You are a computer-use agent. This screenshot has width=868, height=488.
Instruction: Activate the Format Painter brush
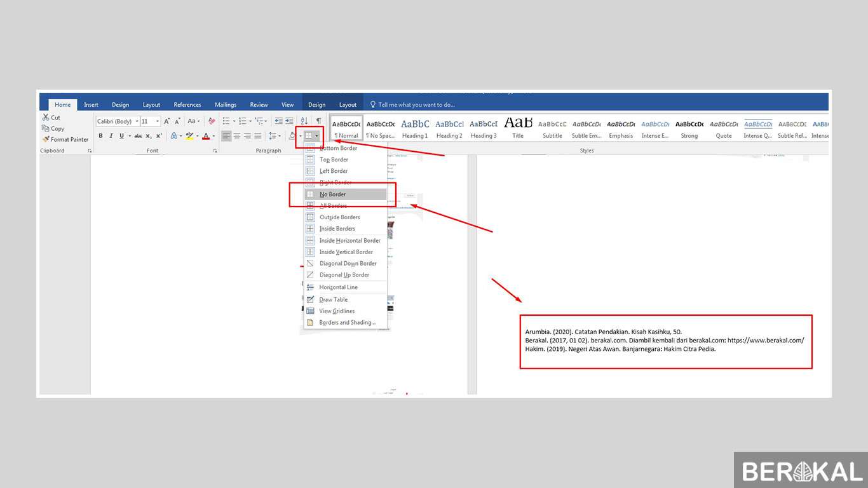point(46,139)
